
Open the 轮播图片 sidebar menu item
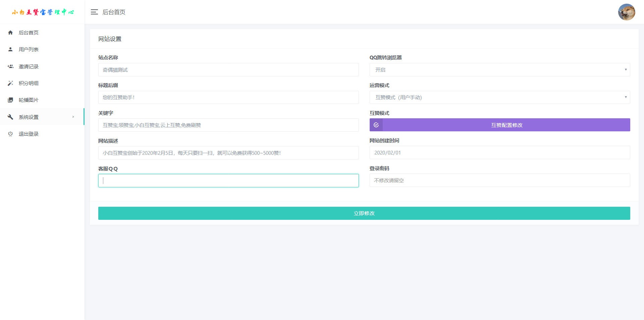[42, 100]
